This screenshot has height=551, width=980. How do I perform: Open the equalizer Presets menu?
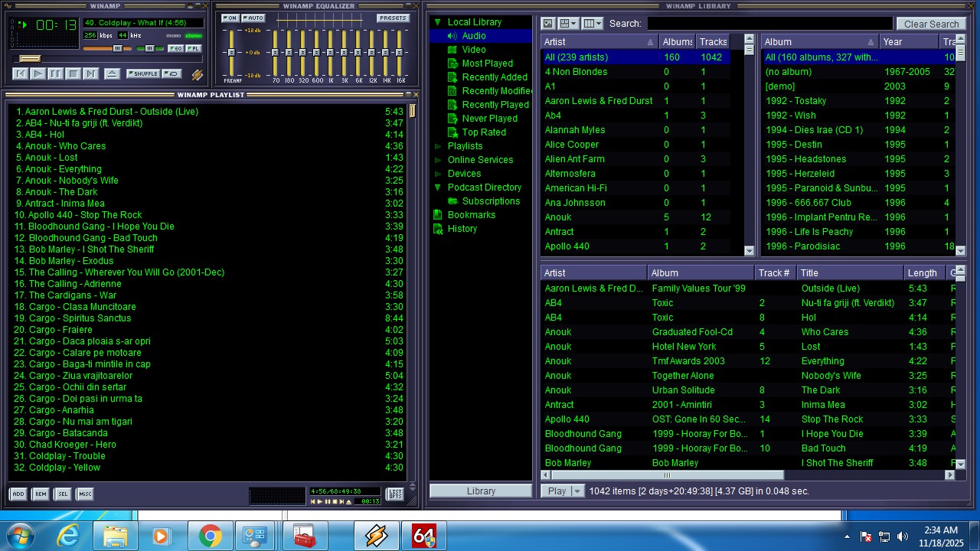tap(392, 18)
